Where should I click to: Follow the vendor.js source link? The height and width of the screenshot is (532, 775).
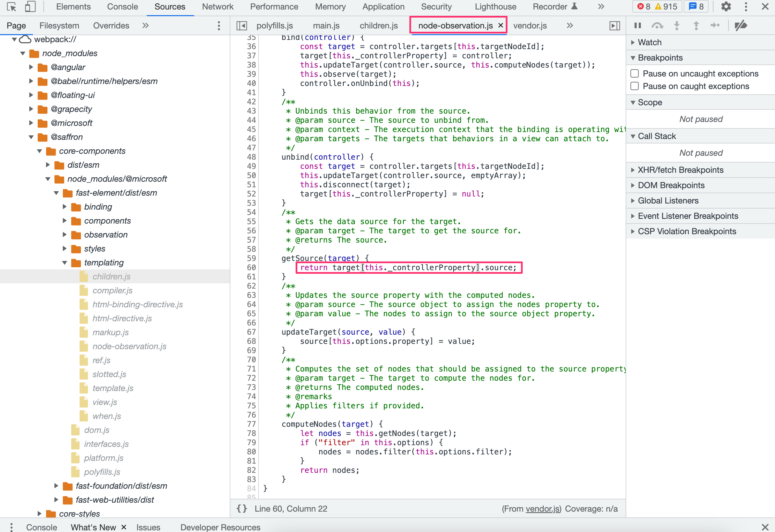point(542,509)
